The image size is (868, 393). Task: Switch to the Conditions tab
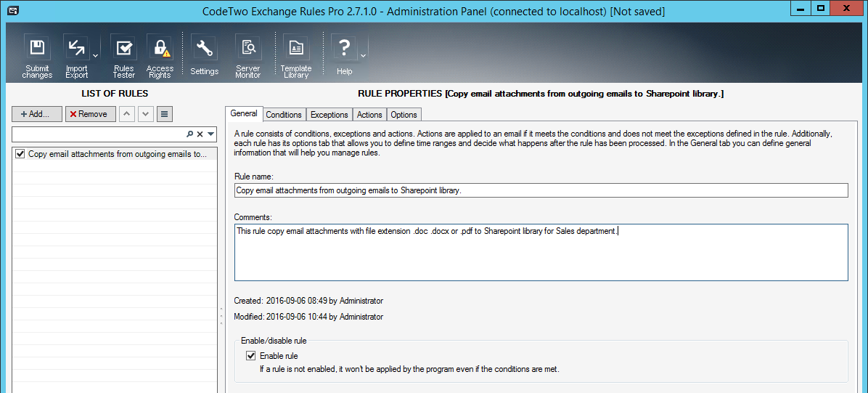point(284,115)
